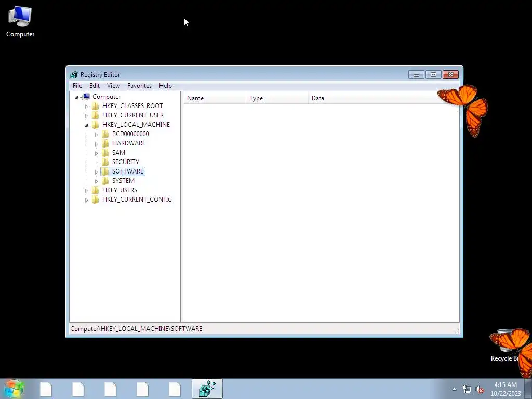Click SOFTWARE folder icon
This screenshot has height=399, width=532.
105,171
